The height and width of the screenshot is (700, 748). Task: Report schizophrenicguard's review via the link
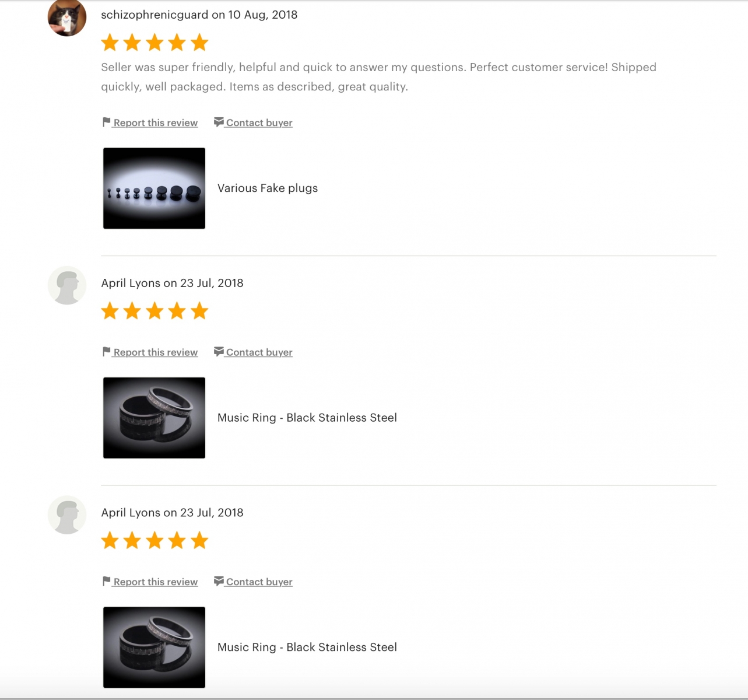[x=155, y=123]
